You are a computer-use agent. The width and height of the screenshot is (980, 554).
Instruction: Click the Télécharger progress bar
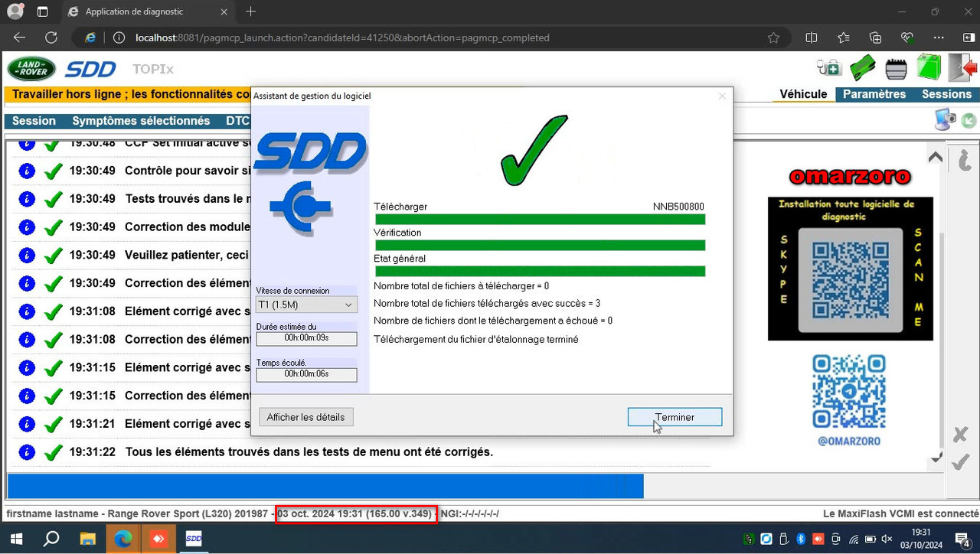click(540, 220)
